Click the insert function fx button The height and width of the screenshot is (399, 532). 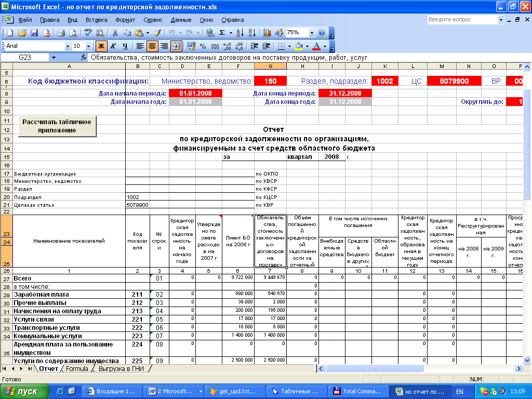click(84, 58)
